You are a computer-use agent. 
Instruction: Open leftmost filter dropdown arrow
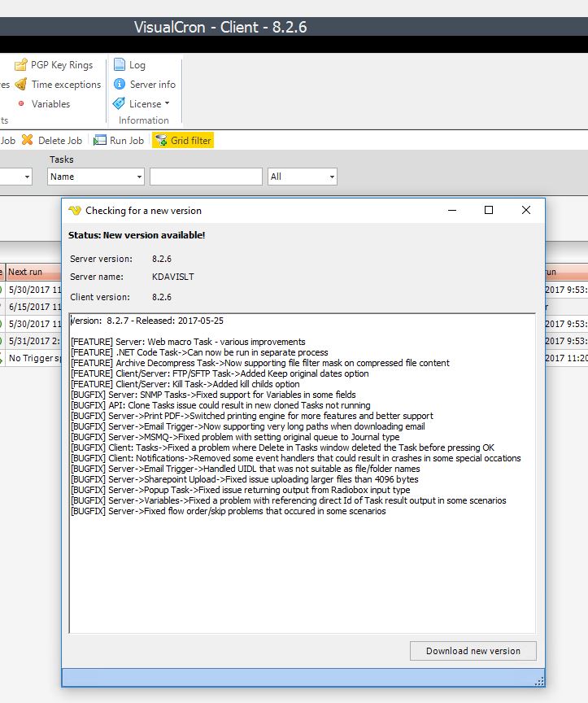coord(27,177)
